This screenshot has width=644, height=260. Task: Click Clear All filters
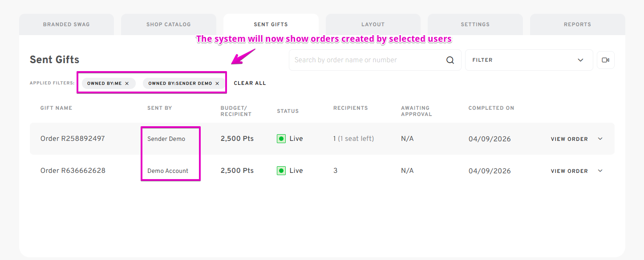pos(250,83)
